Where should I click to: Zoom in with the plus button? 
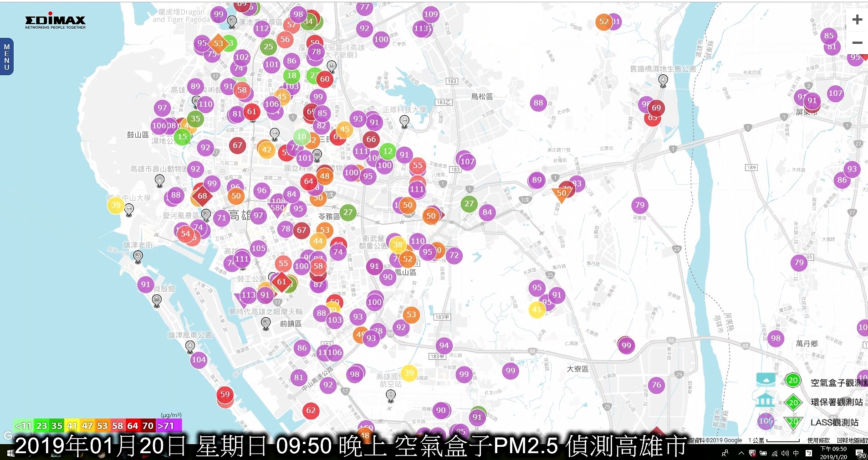tap(857, 20)
